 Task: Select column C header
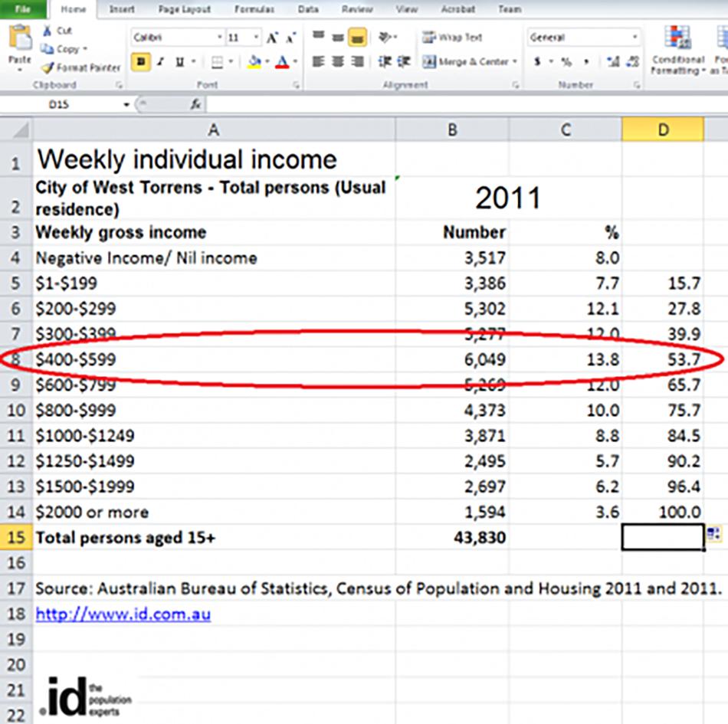pos(566,129)
